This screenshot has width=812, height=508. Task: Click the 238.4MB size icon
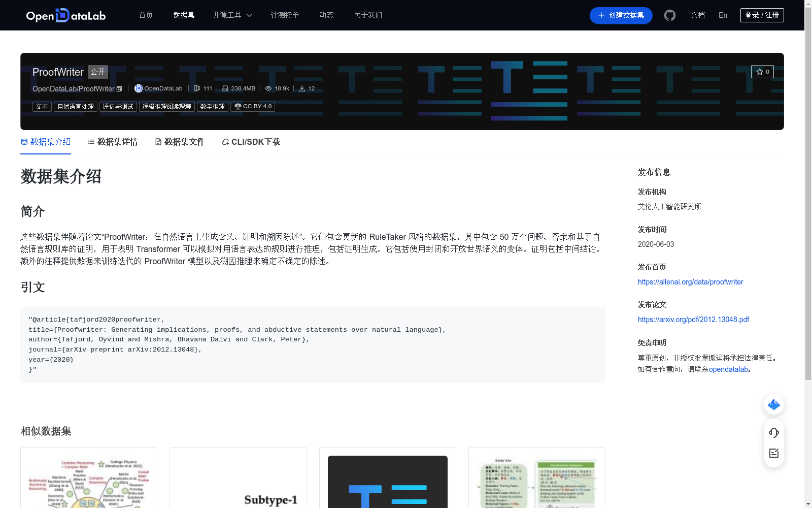[225, 88]
